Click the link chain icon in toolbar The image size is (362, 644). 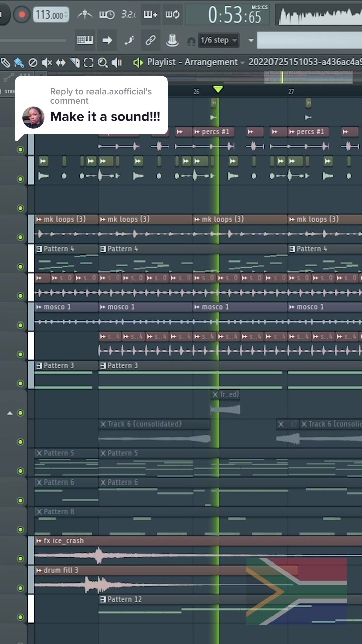click(150, 40)
